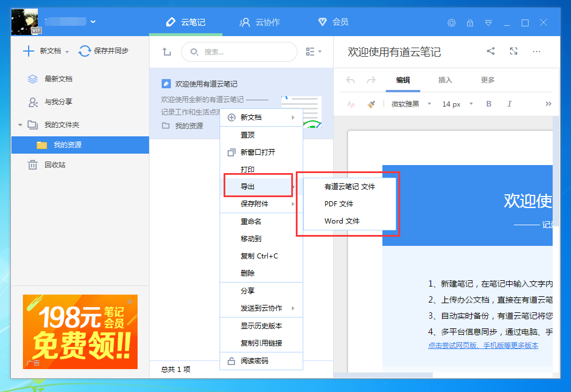This screenshot has height=392, width=571.
Task: Click the upload icon above the note list
Action: tap(166, 52)
